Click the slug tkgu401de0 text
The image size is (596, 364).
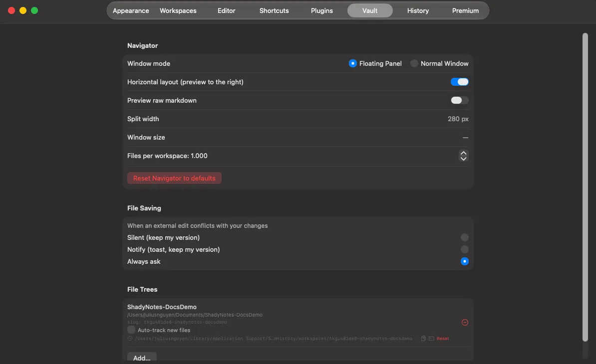pyautogui.click(x=177, y=322)
